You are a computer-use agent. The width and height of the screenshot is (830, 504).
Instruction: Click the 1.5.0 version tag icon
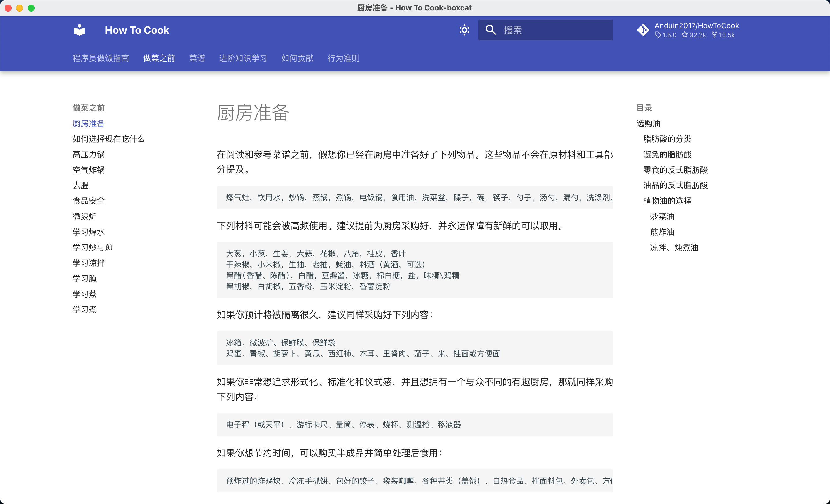658,35
